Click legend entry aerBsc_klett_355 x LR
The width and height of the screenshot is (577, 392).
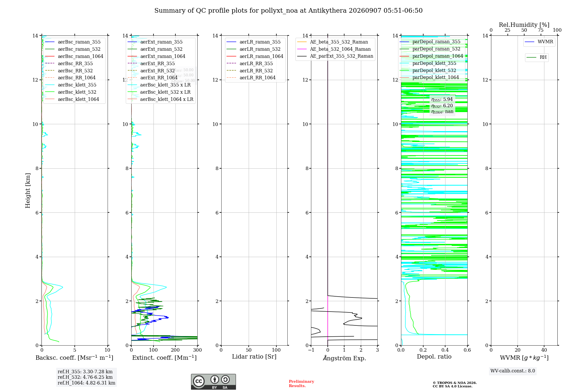(159, 85)
